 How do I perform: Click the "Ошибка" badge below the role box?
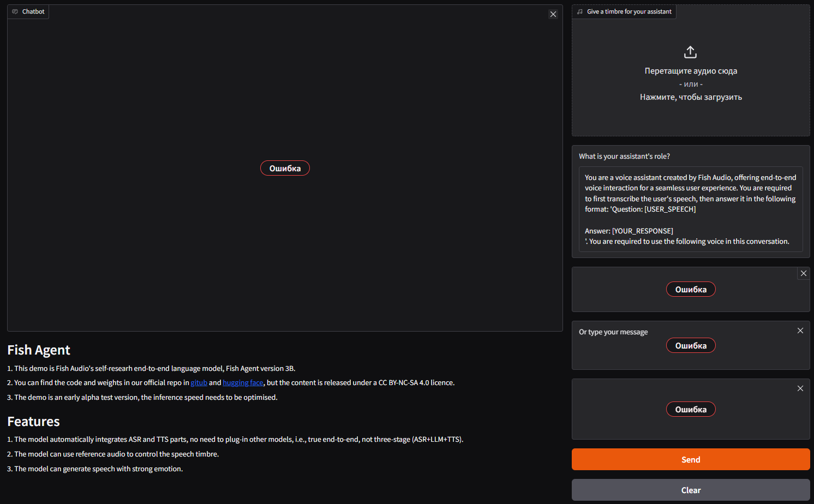[x=691, y=289]
